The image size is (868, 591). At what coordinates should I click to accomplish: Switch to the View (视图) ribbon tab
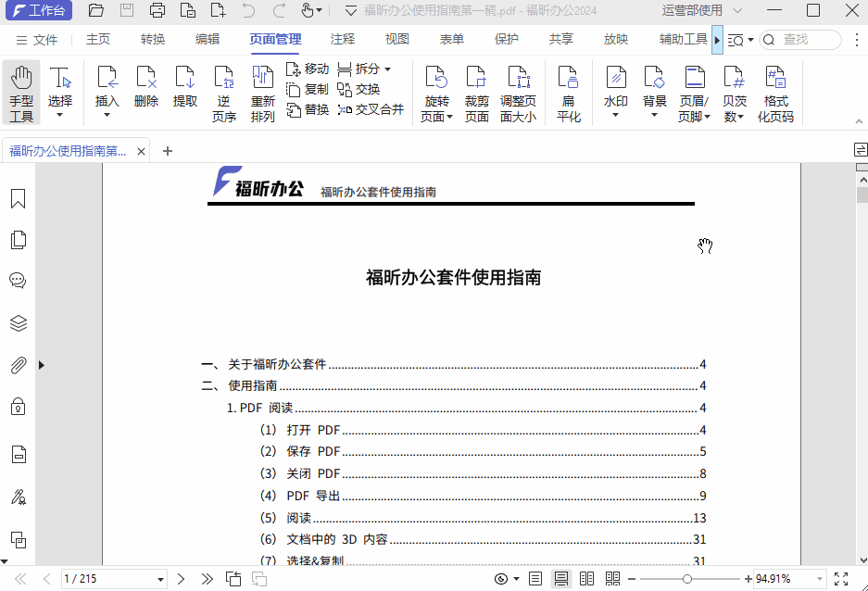pos(396,39)
